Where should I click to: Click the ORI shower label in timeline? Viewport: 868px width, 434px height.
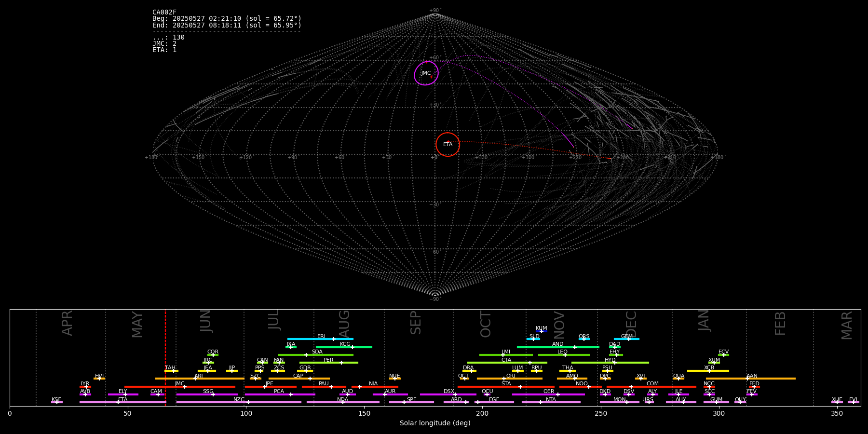(511, 376)
